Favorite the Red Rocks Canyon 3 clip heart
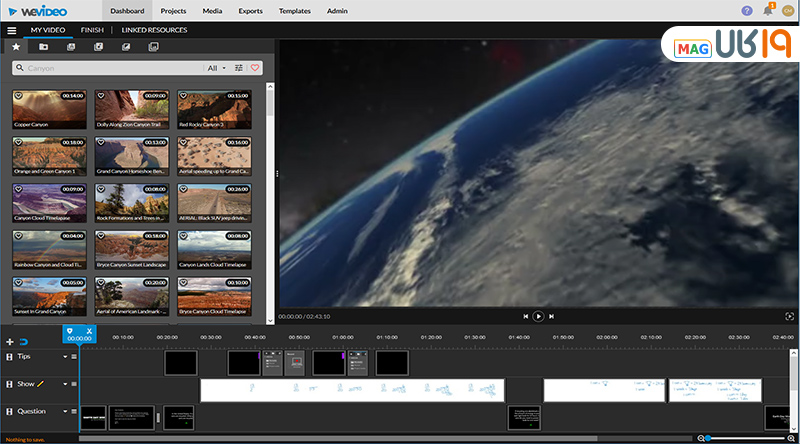 [x=183, y=96]
